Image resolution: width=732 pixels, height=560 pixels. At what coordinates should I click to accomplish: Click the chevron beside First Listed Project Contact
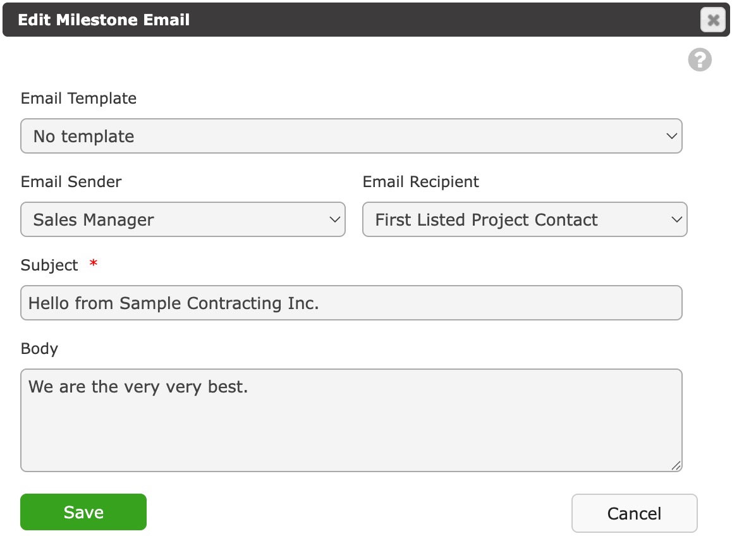[x=676, y=219]
